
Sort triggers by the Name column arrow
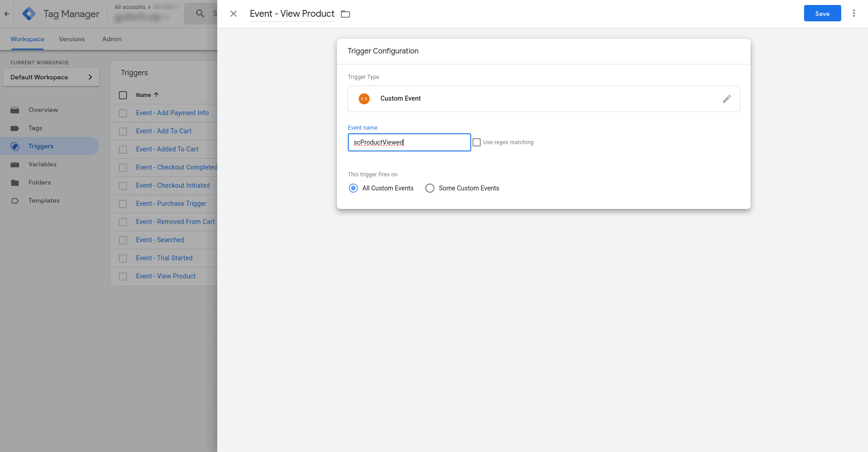click(156, 95)
